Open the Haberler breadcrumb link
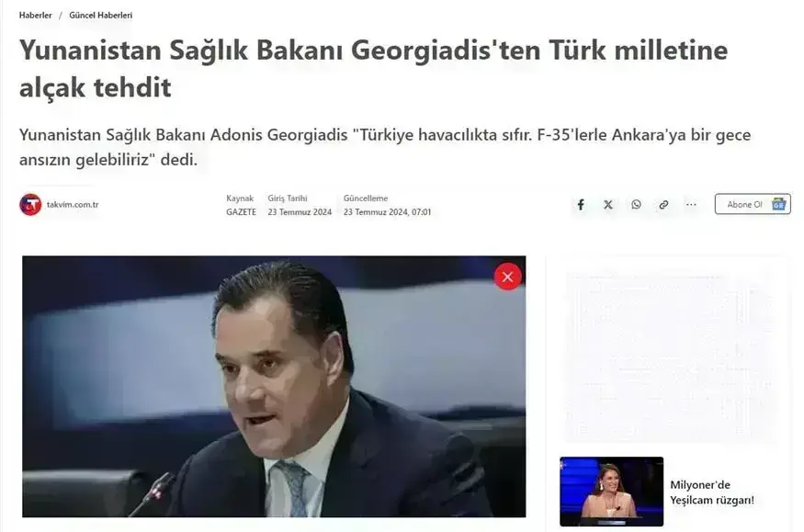This screenshot has width=804, height=532. point(36,16)
